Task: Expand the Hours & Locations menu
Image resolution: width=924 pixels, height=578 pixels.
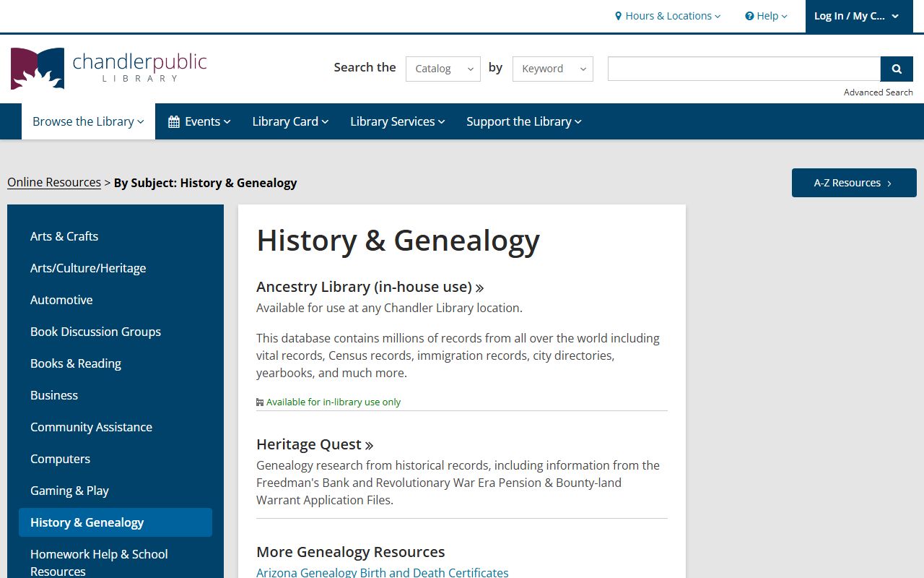Action: [668, 16]
